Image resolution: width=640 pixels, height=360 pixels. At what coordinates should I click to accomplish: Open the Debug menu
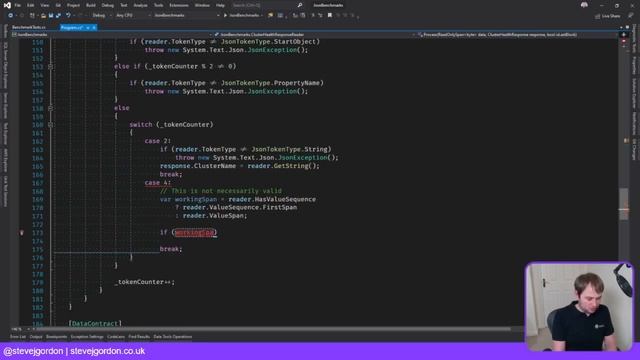(x=108, y=5)
